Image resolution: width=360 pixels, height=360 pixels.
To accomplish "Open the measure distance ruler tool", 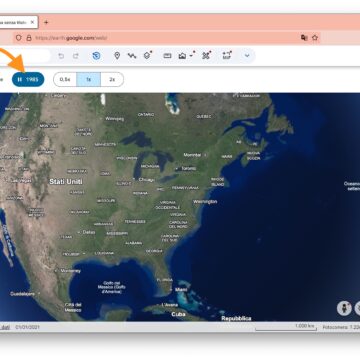I will click(167, 56).
